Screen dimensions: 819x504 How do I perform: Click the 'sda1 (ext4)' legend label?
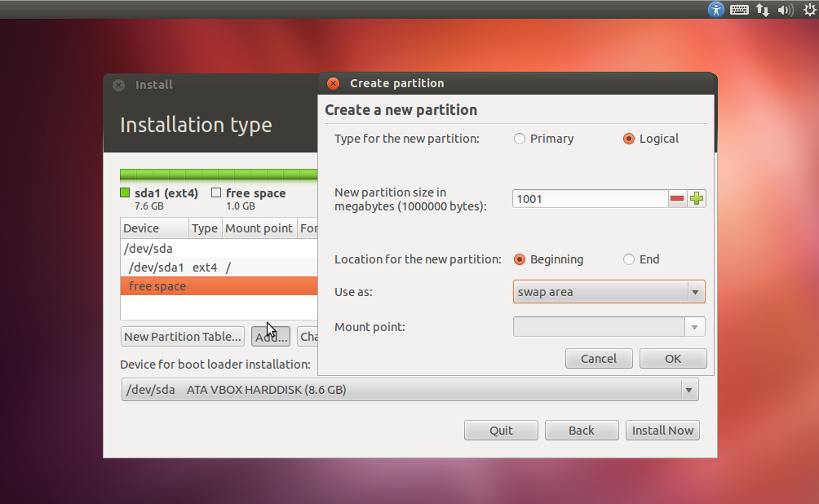coord(166,193)
